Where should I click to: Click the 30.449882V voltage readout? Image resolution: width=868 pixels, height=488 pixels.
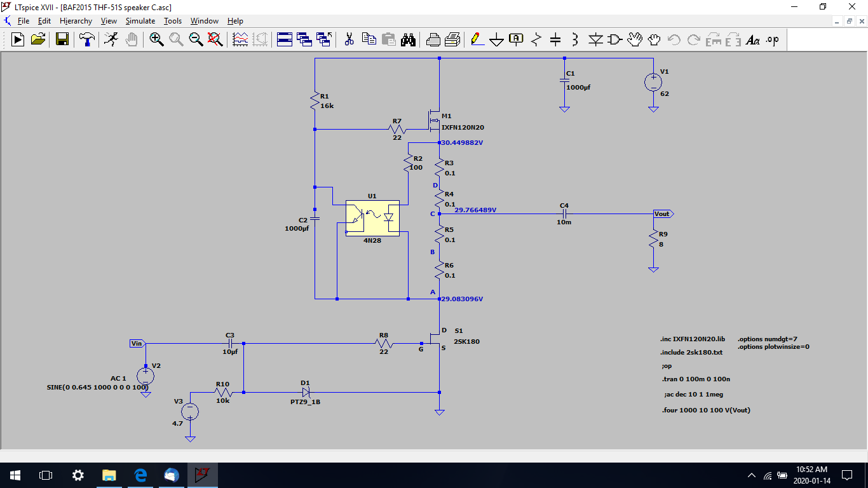coord(463,143)
